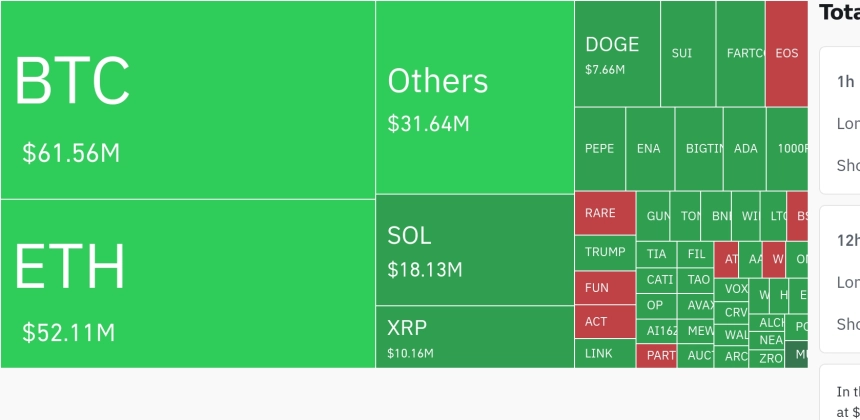
Task: Select the XRP $10.16M tile
Action: coord(475,337)
